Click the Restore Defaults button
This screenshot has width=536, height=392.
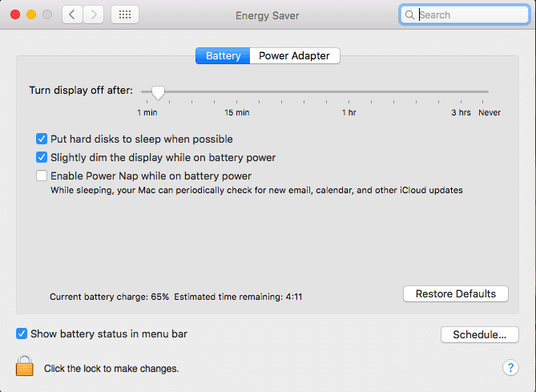456,294
